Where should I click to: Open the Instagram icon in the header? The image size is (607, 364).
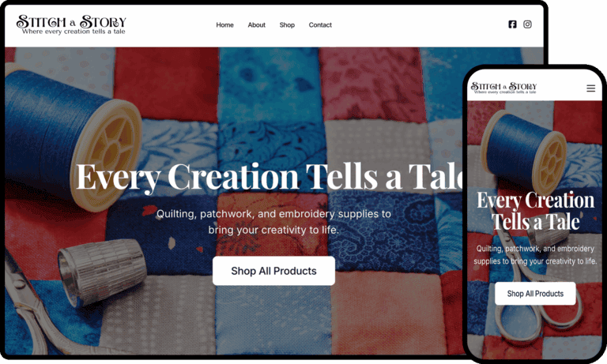[527, 24]
